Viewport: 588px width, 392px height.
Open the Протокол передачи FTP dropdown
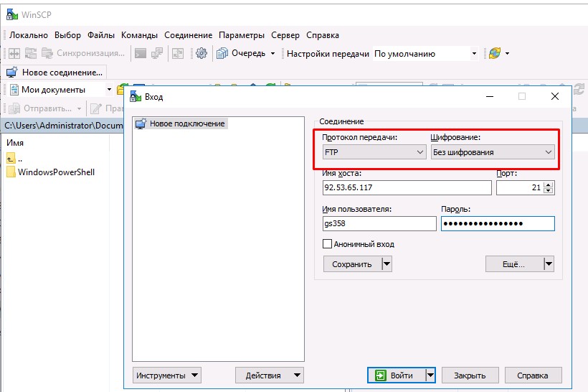point(374,152)
